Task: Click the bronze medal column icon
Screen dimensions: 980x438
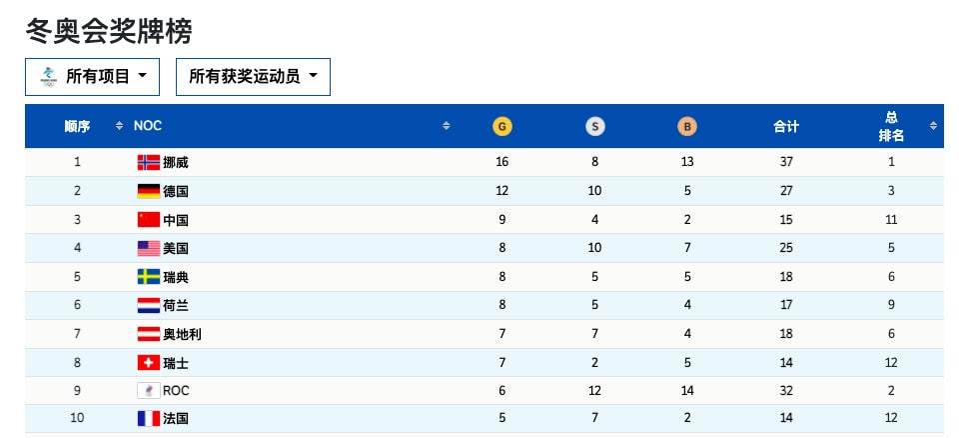Action: click(686, 126)
